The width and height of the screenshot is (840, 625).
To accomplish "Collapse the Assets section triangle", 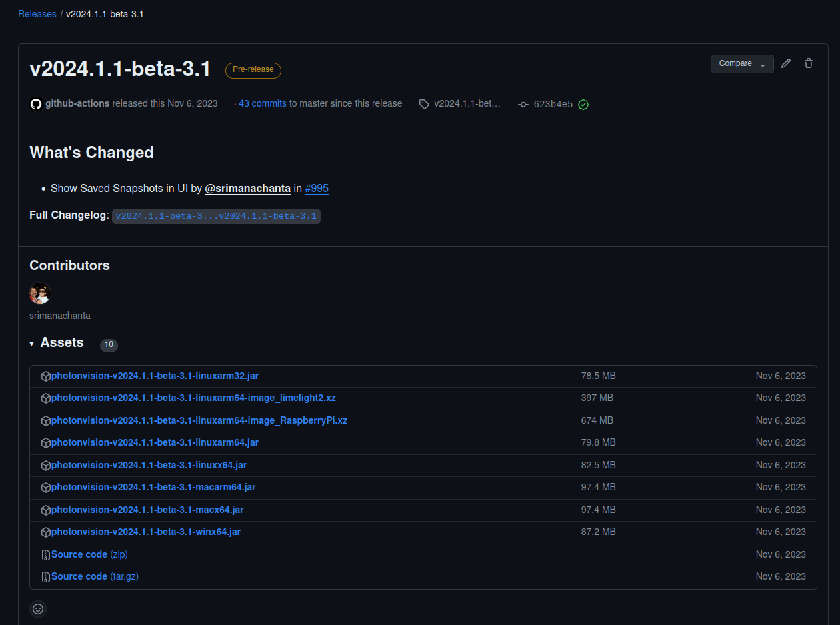I will (x=31, y=344).
